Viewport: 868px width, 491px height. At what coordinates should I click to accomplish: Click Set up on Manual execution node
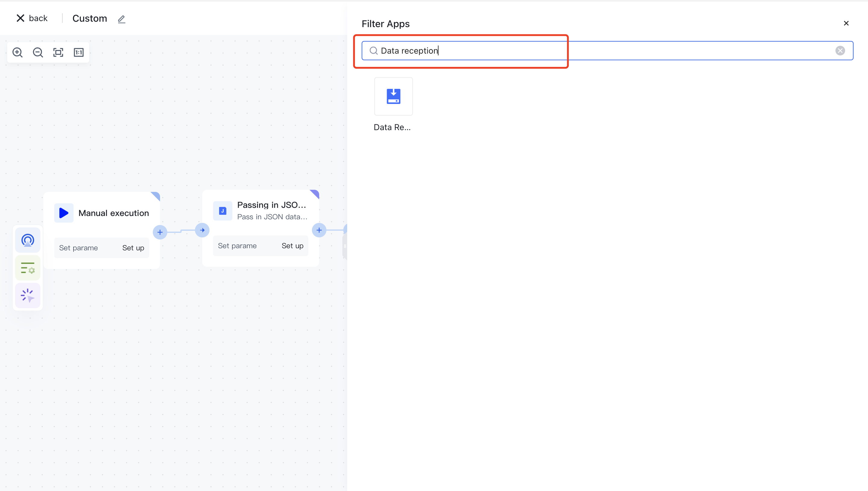tap(133, 248)
